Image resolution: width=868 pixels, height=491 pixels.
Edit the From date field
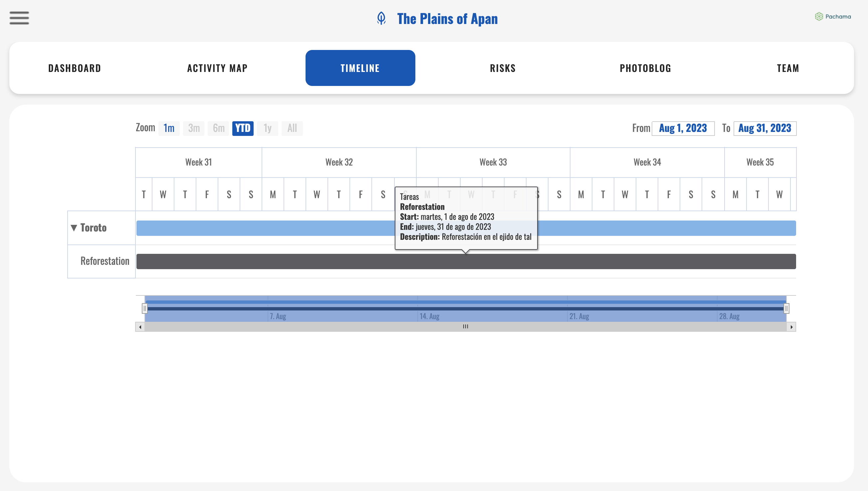point(683,128)
